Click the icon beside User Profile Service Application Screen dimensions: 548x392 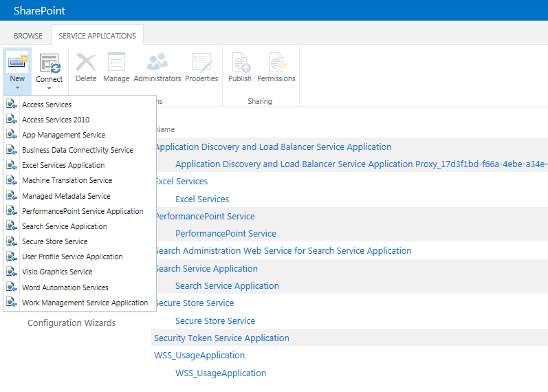coord(12,257)
